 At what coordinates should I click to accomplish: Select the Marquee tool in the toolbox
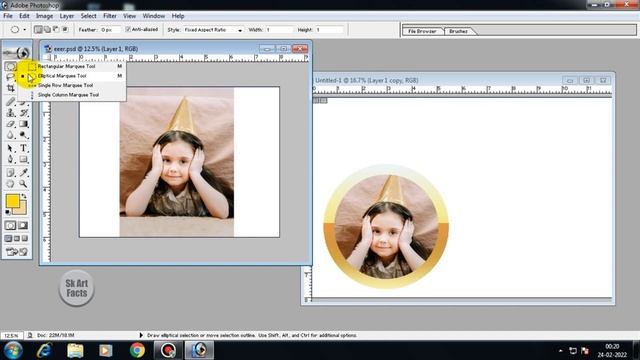pyautogui.click(x=11, y=66)
